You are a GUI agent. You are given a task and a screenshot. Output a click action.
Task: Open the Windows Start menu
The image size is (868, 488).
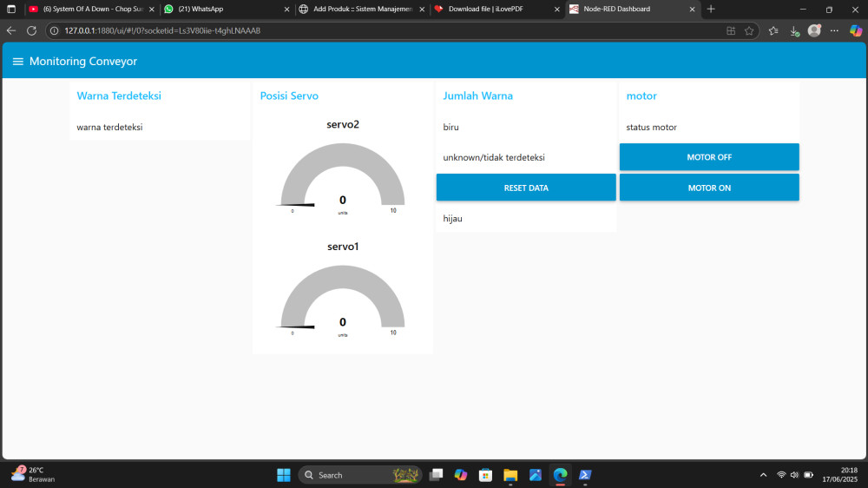284,475
